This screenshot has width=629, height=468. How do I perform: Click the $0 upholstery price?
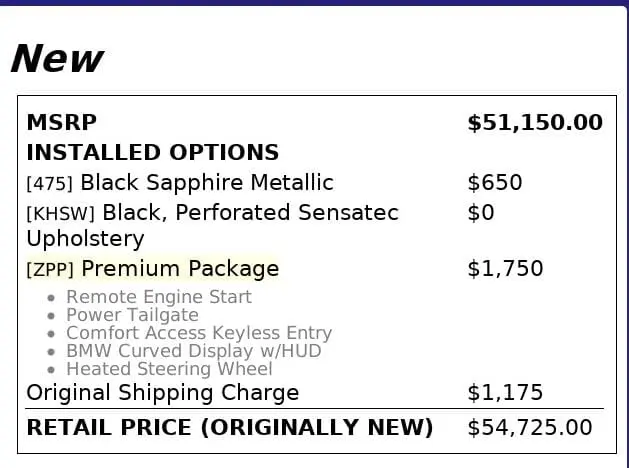[480, 213]
